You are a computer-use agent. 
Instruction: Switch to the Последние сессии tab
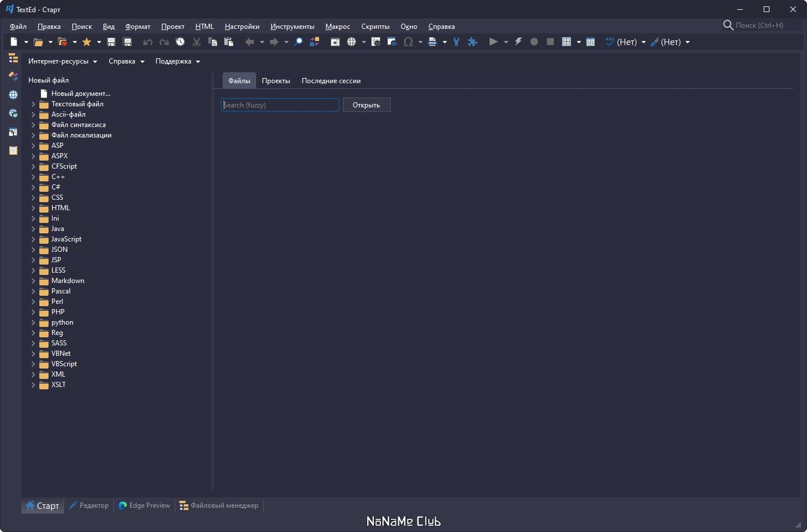331,81
